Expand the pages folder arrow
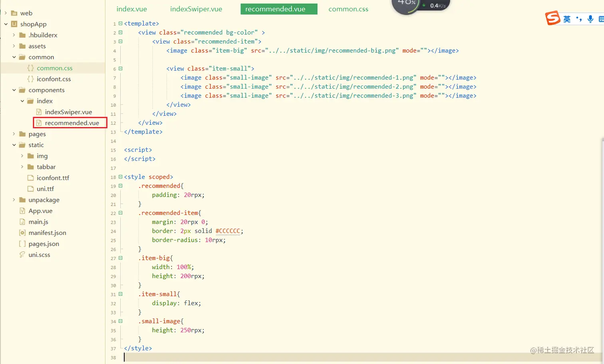Image resolution: width=604 pixels, height=364 pixels. pos(14,134)
